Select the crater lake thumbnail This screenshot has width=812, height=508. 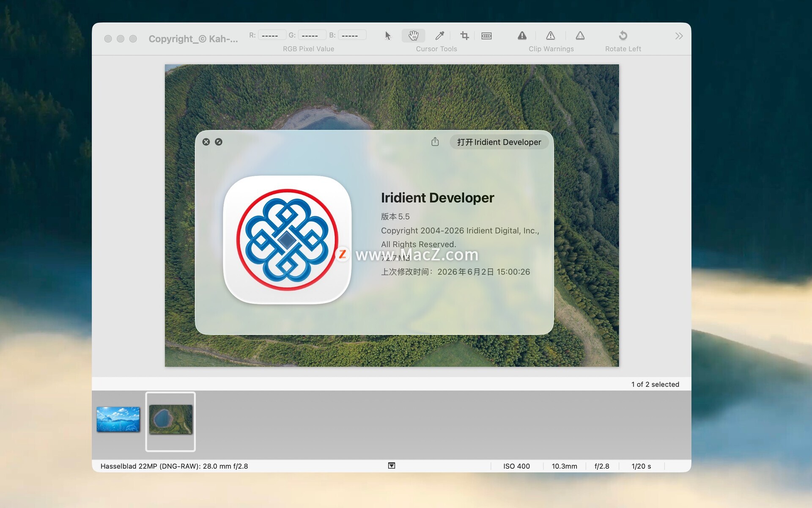tap(170, 419)
